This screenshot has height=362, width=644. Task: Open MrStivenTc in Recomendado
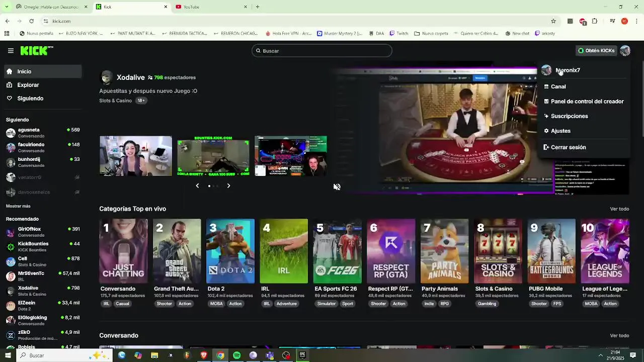coord(42,276)
